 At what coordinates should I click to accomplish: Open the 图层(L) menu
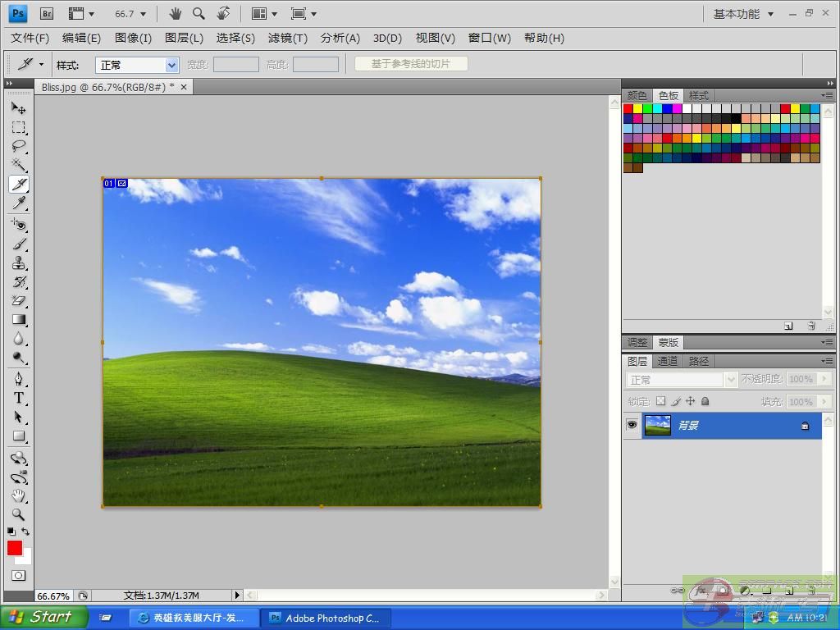coord(184,38)
